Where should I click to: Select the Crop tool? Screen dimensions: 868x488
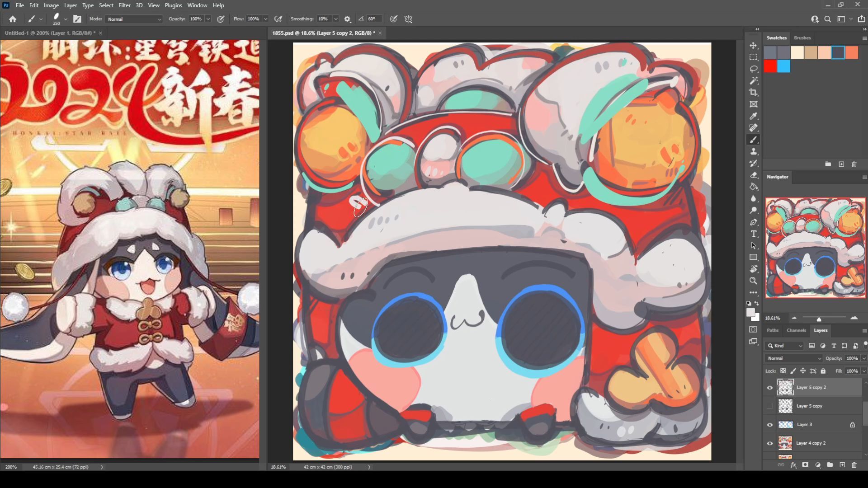[753, 93]
